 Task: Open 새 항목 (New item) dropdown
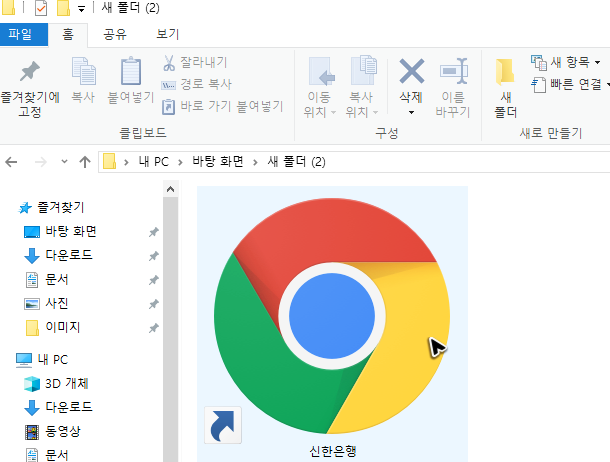tap(566, 62)
